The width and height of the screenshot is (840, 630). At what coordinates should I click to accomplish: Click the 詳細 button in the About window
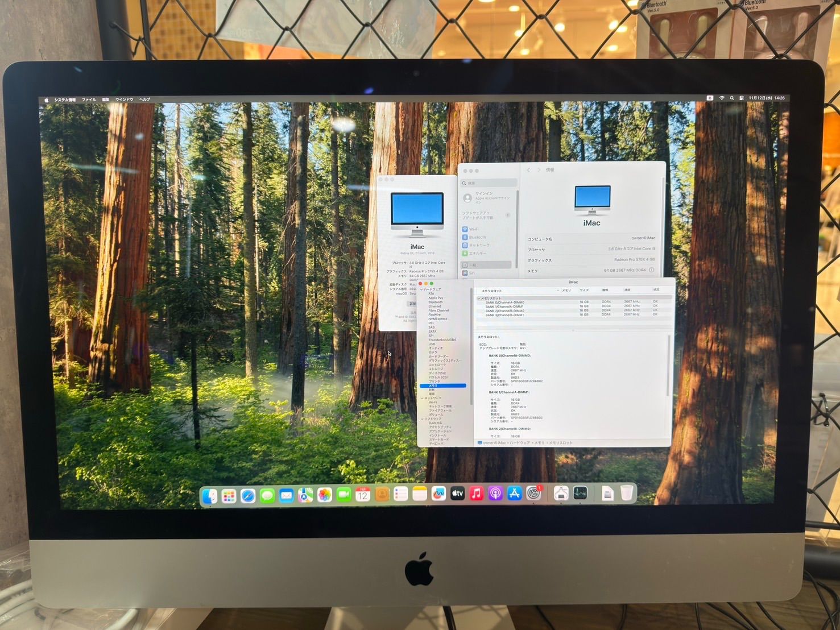pos(413,304)
